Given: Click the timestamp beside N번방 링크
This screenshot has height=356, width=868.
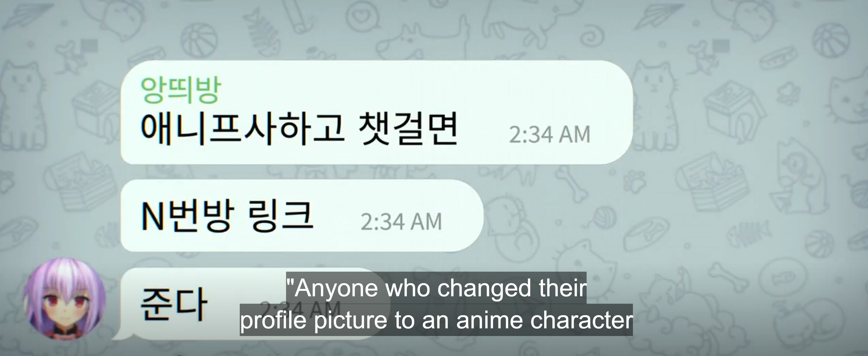Looking at the screenshot, I should click(x=401, y=222).
